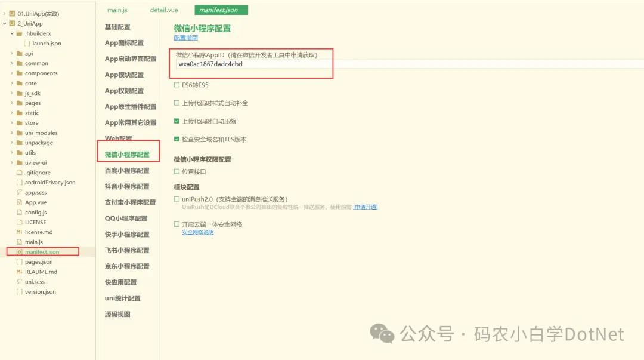Click the .hbuilderx folder icon
Screen dimensions: 644x360
[19, 33]
